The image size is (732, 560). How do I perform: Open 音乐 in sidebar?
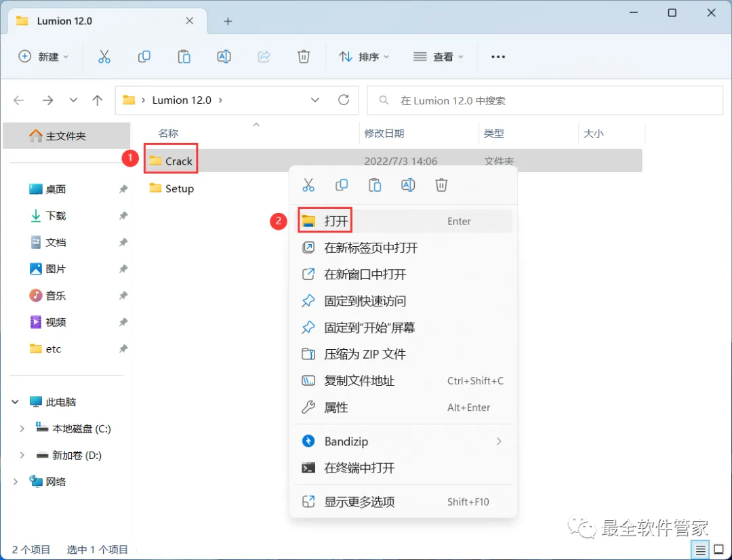click(x=49, y=296)
